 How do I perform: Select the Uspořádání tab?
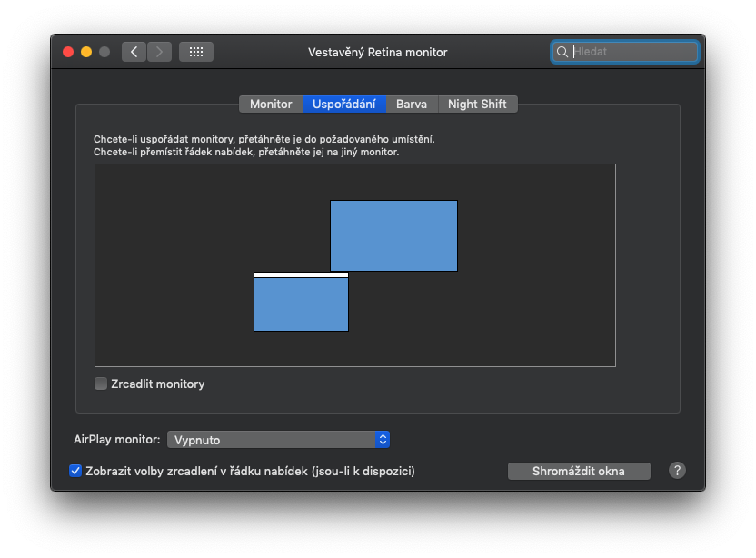click(344, 104)
